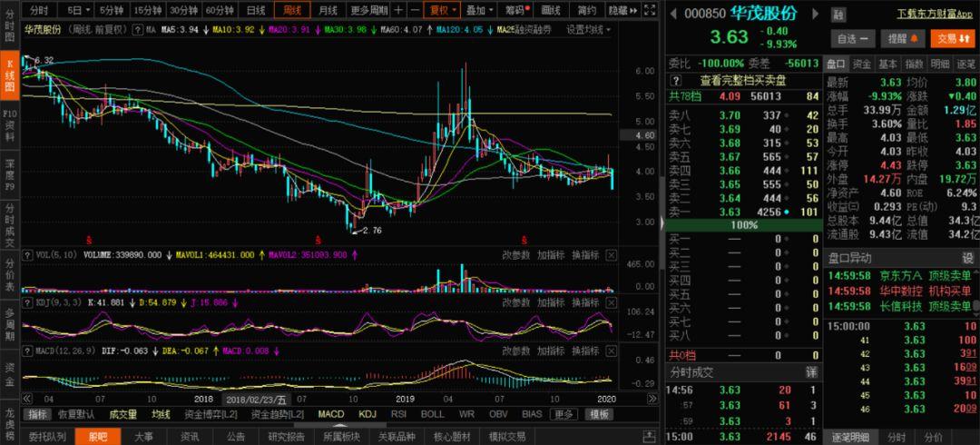Open the 公告 bottom tab
This screenshot has width=980, height=445.
[x=236, y=437]
